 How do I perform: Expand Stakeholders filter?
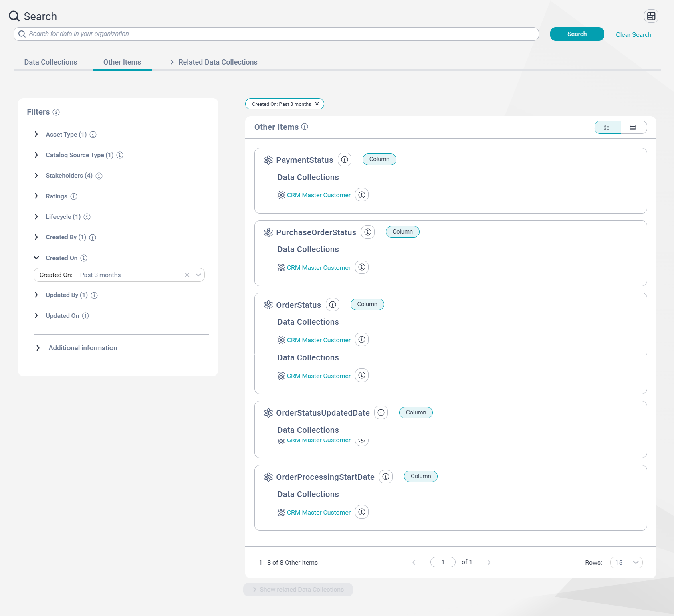coord(36,176)
